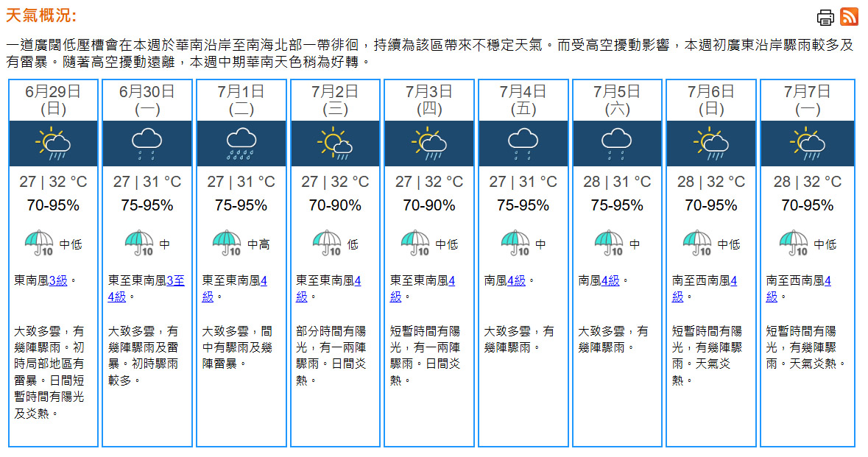Click the July 2 sun with small cloud icon

click(x=335, y=144)
